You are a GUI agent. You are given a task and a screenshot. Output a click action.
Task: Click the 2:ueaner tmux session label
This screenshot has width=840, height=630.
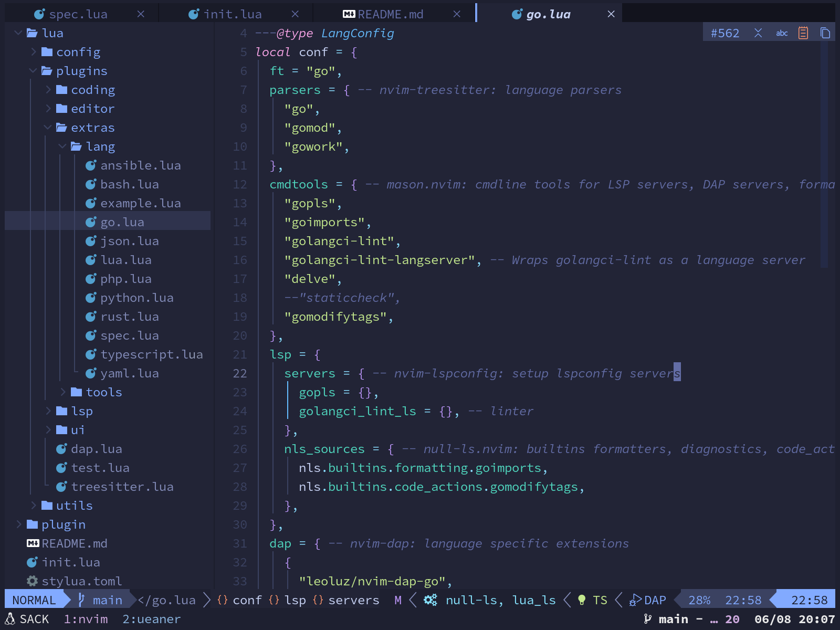[x=151, y=619]
